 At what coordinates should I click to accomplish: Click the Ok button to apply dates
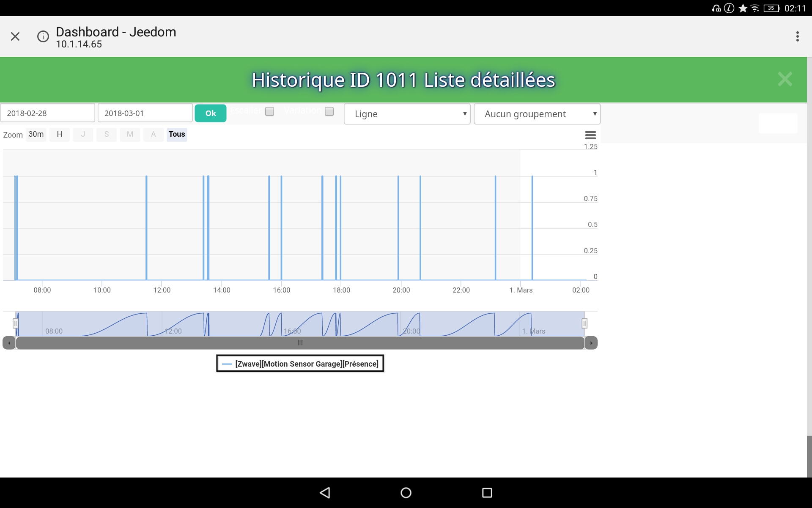tap(210, 113)
